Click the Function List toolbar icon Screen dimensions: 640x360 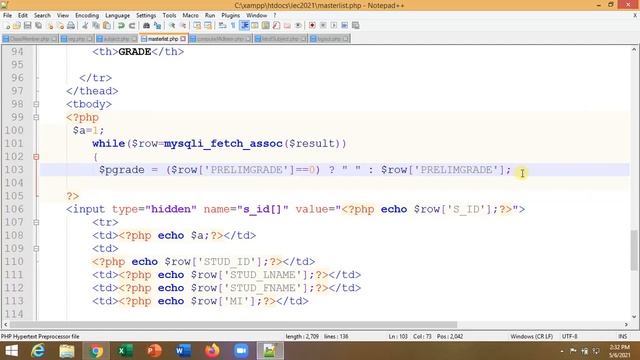[x=276, y=25]
